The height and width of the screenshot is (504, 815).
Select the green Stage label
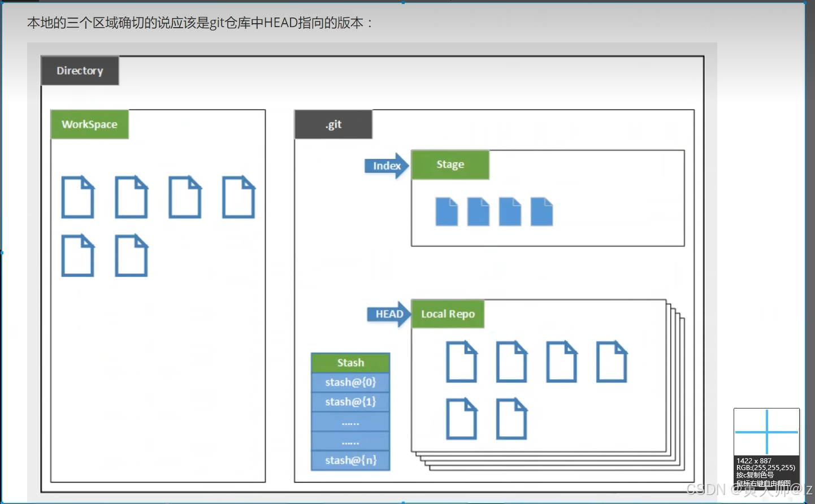pos(450,164)
